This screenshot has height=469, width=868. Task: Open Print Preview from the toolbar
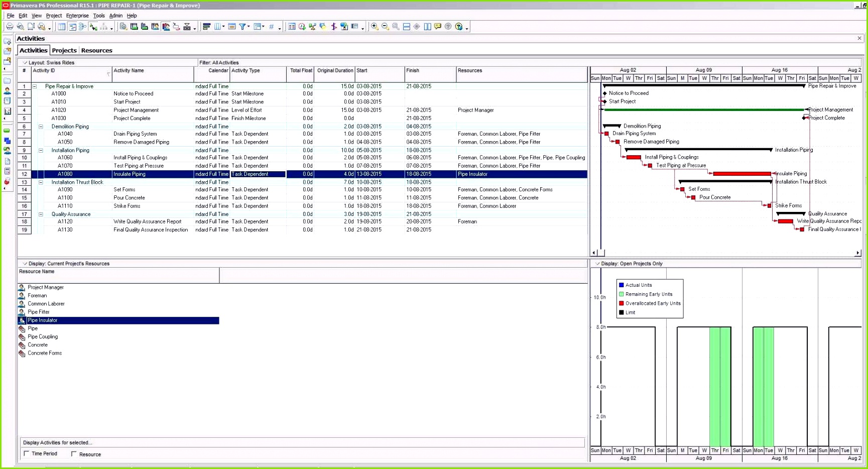[21, 27]
